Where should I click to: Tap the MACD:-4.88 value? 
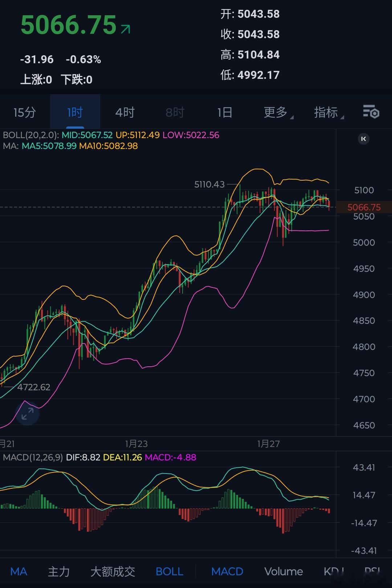click(x=171, y=457)
